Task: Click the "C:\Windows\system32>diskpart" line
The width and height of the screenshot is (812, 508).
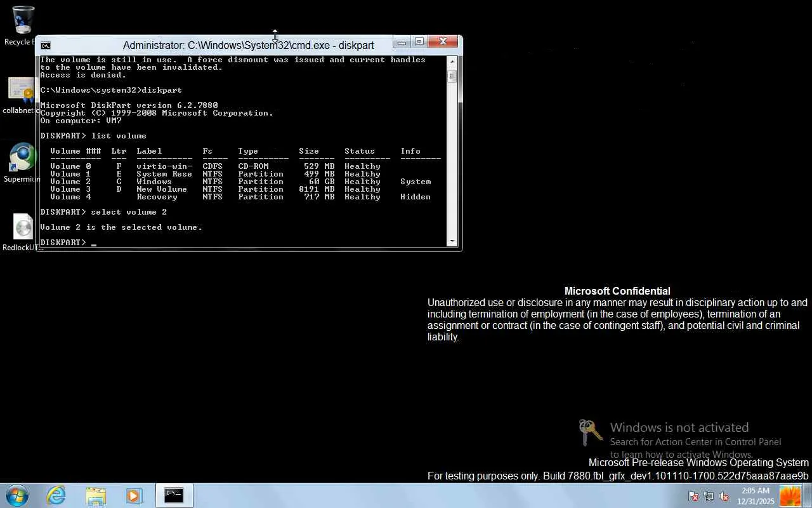Action: click(111, 90)
